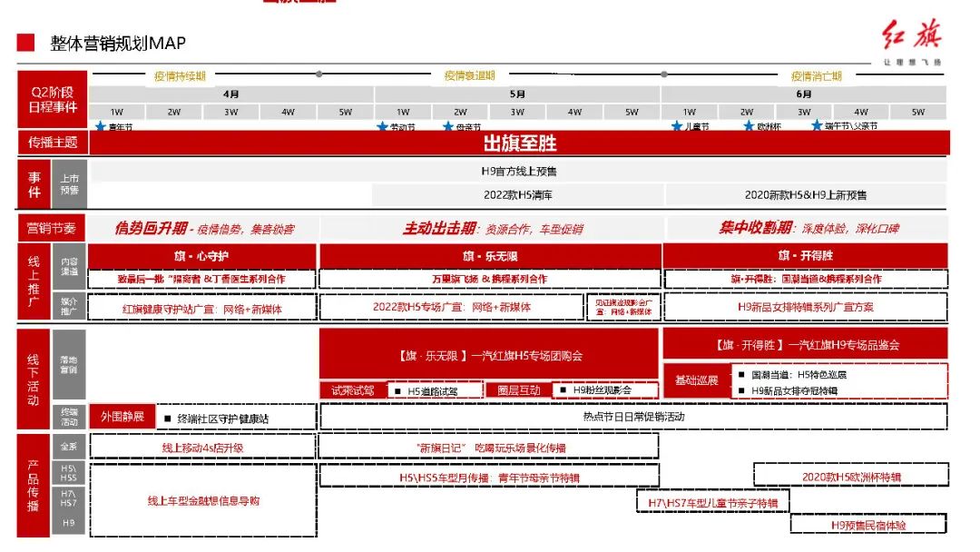Click the 主动出击期 heading
The width and height of the screenshot is (980, 552).
tap(439, 228)
